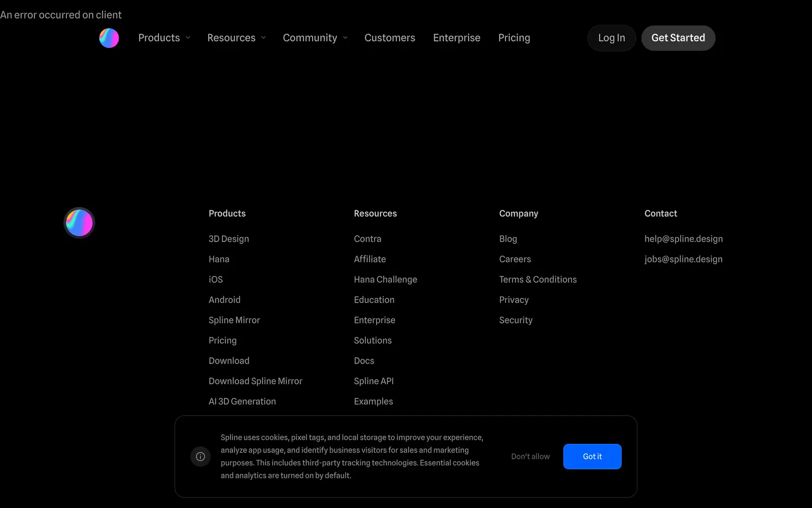Open the Terms & Conditions link
Screen dimensions: 812x508
coord(538,279)
